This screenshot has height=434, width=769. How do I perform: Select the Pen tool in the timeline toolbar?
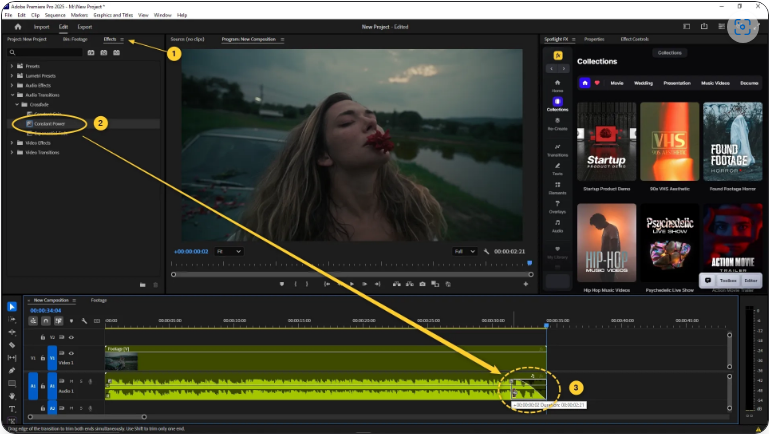[12, 370]
